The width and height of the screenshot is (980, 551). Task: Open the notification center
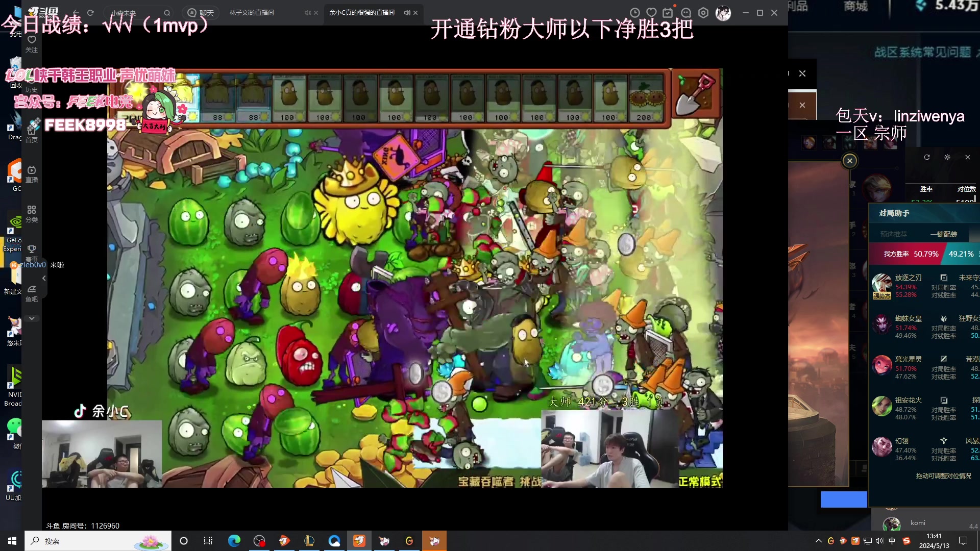[963, 541]
